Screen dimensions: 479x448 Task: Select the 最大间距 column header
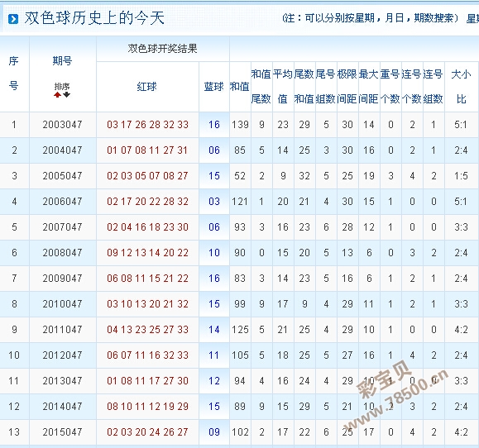369,86
